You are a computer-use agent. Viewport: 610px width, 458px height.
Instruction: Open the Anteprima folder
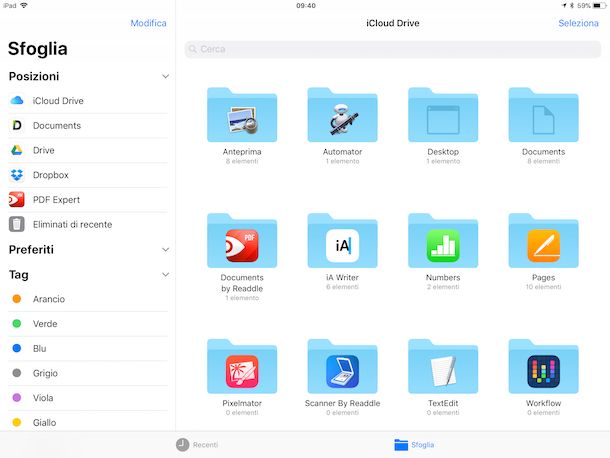242,115
